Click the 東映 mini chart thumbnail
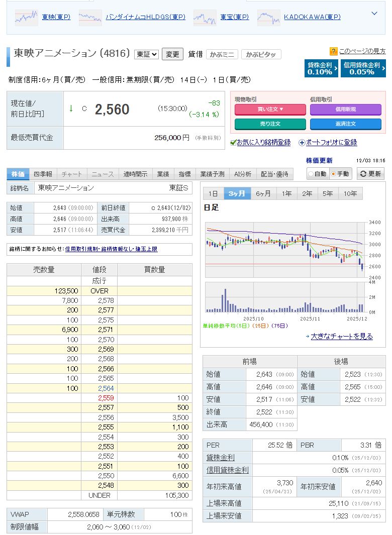The image size is (392, 535). pyautogui.click(x=26, y=18)
